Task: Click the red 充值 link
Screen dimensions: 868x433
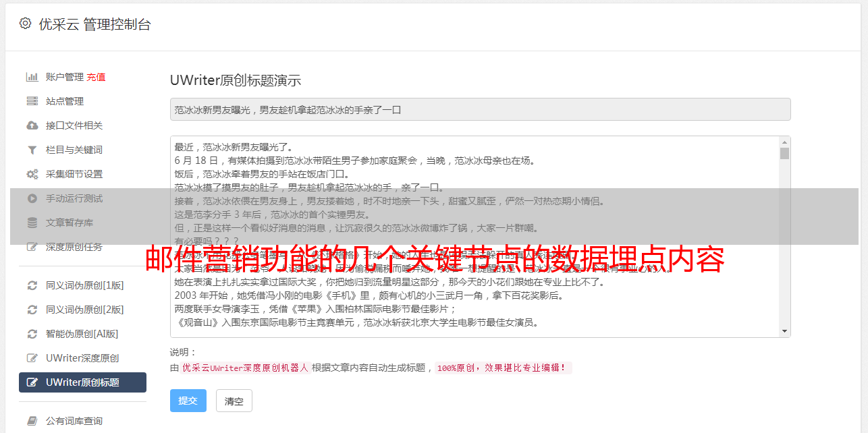Action: coord(96,77)
